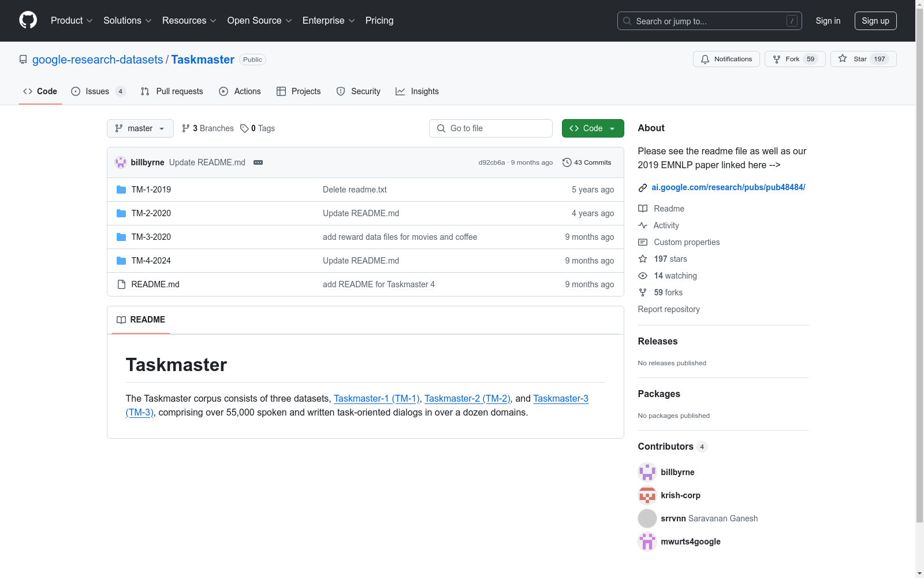Click the Pricing menu link
Screen dimensions: 924x578
[x=379, y=21]
